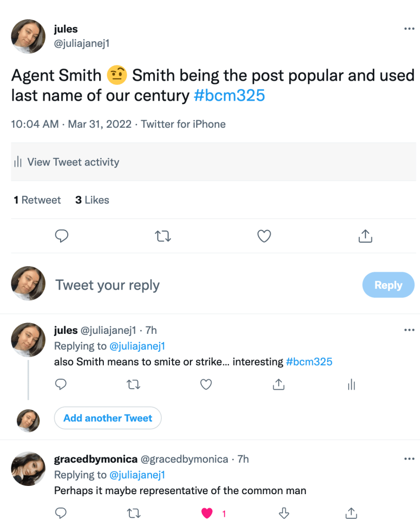The width and height of the screenshot is (420, 526).
Task: Open gracedbymonica's profile picture
Action: click(x=28, y=469)
